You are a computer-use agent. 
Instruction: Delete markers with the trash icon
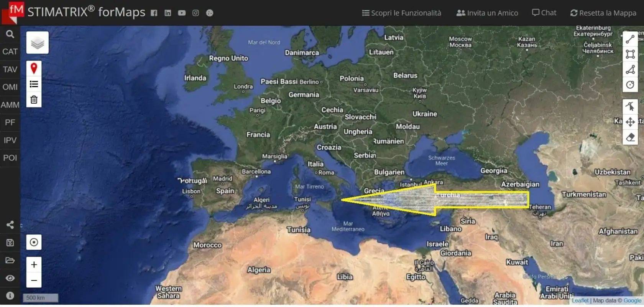(x=34, y=100)
